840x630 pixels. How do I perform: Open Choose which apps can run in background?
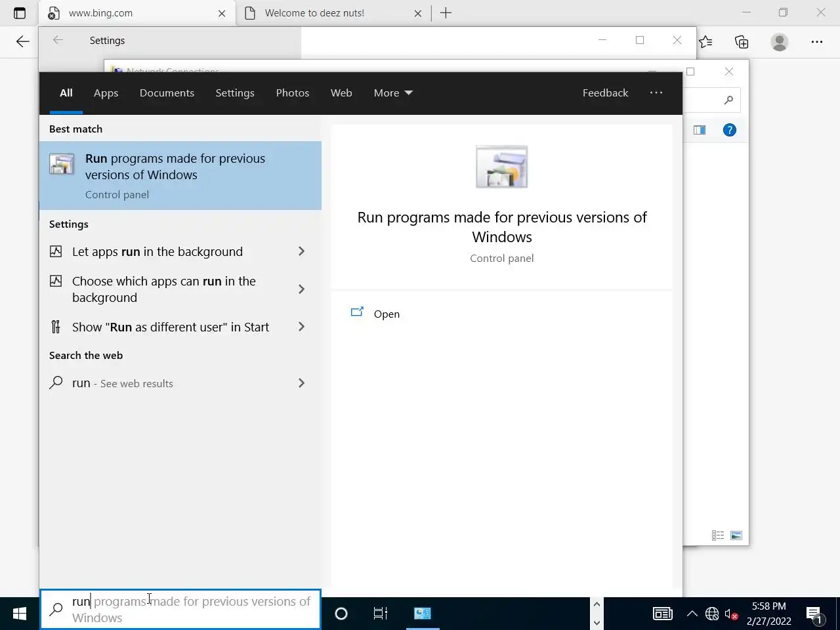(x=164, y=289)
